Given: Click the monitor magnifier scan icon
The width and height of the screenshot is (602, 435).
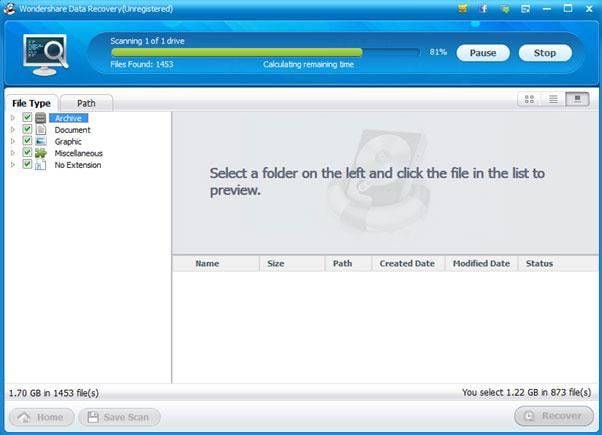Looking at the screenshot, I should (x=46, y=55).
